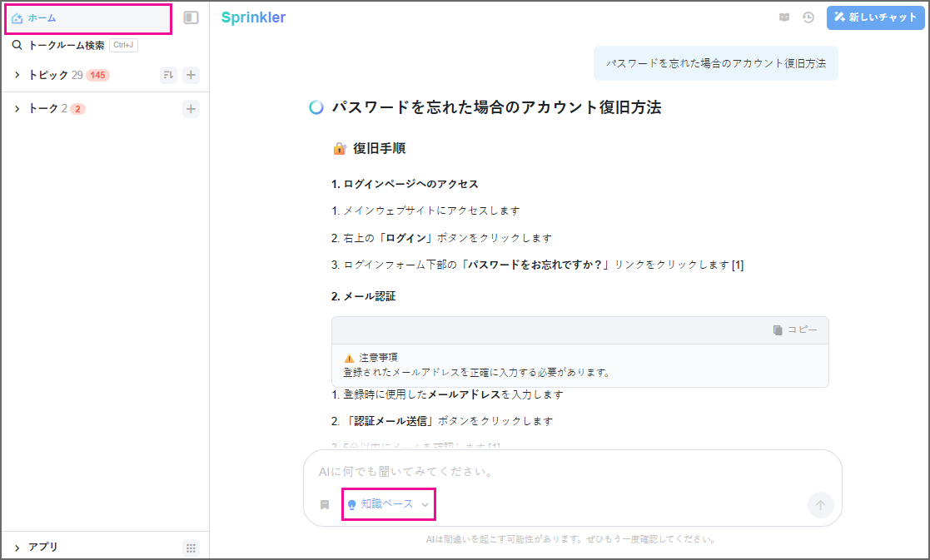Expand the アプリ section

tap(17, 548)
